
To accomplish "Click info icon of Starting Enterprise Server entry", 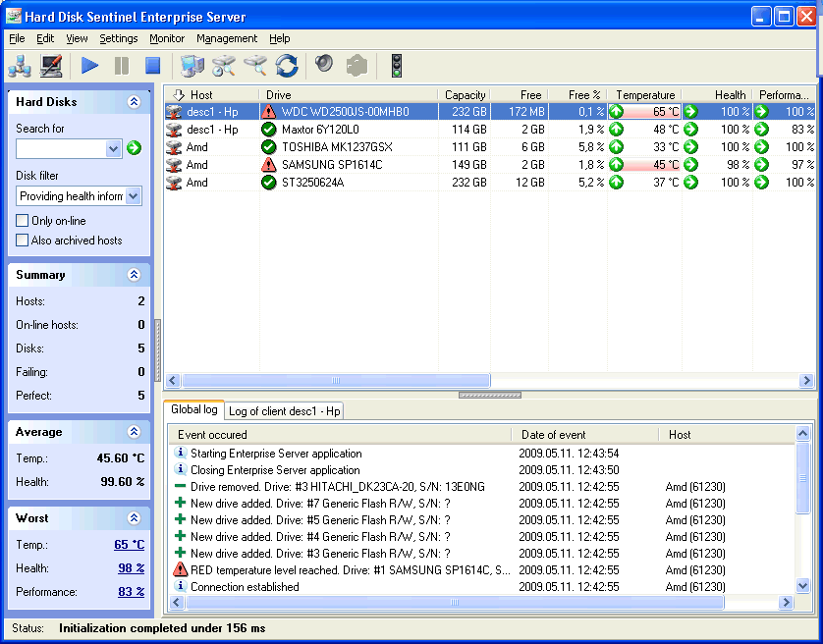I will pyautogui.click(x=180, y=453).
